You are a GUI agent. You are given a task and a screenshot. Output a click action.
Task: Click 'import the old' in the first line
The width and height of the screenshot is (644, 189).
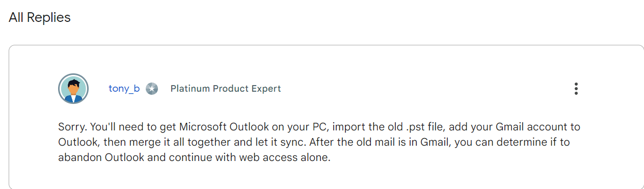[338, 127]
